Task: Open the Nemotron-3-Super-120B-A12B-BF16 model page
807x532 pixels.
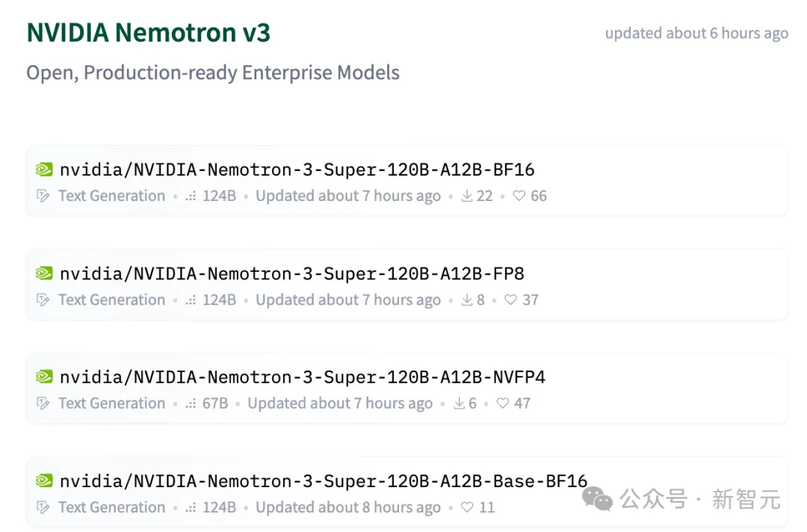Action: pos(297,170)
